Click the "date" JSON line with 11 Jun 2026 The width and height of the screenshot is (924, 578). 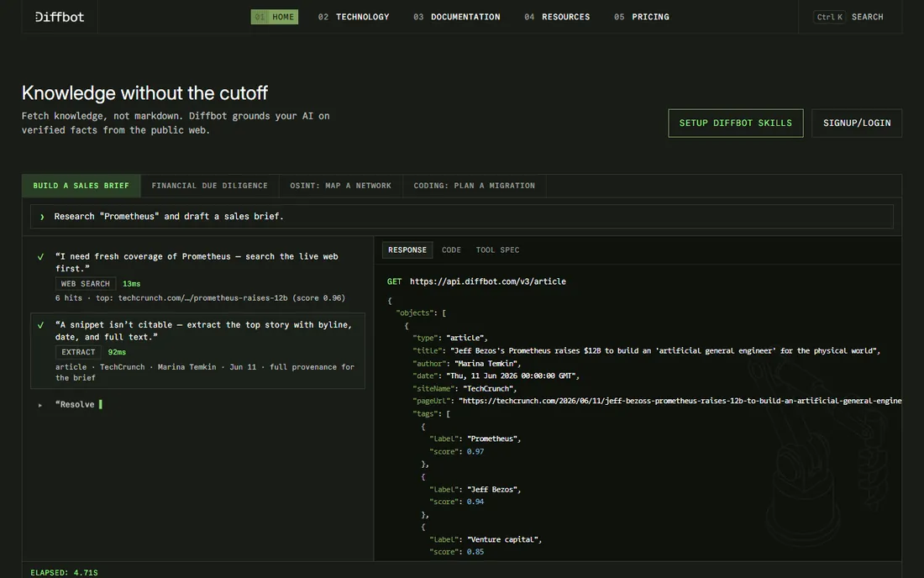496,376
